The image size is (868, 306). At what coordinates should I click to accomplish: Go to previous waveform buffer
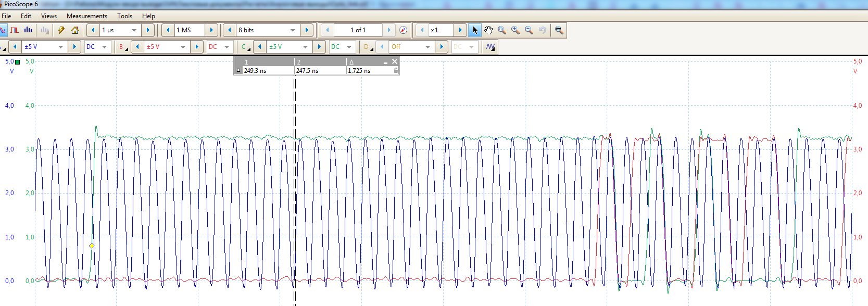(x=327, y=30)
